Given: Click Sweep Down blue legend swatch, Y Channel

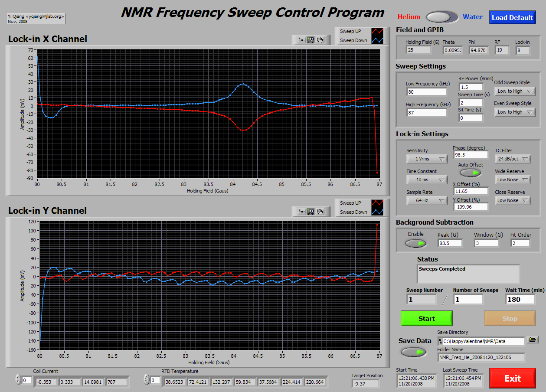Looking at the screenshot, I should (377, 212).
